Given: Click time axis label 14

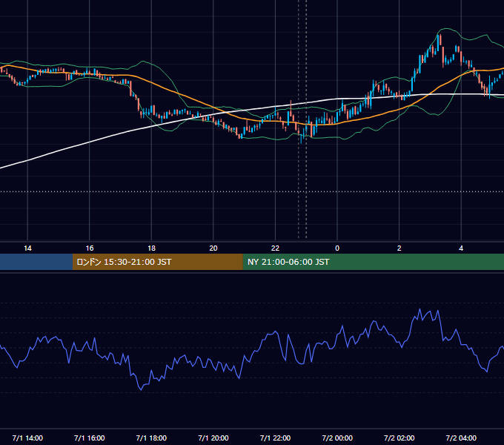Looking at the screenshot, I should [27, 248].
